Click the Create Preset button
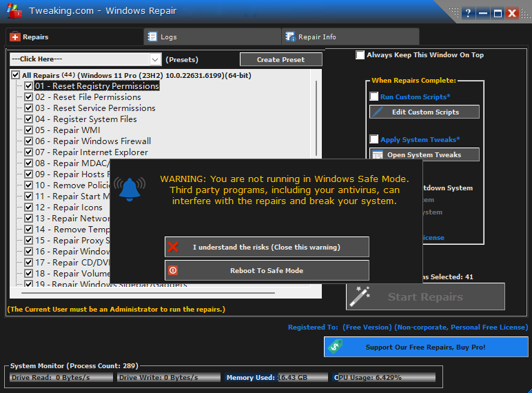 click(x=280, y=59)
